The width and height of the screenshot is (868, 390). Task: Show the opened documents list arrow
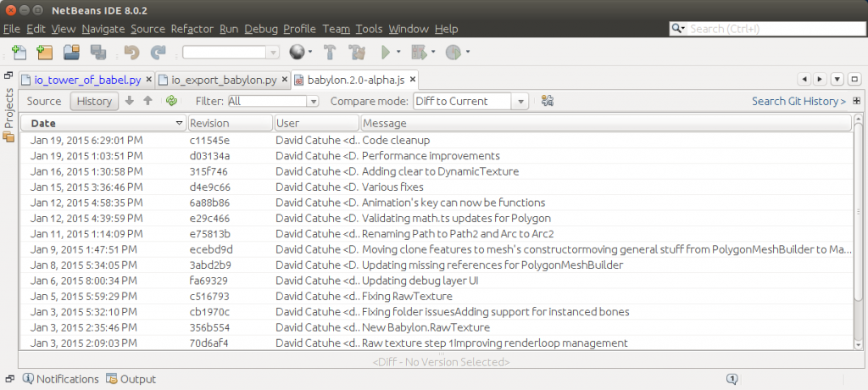(x=838, y=79)
